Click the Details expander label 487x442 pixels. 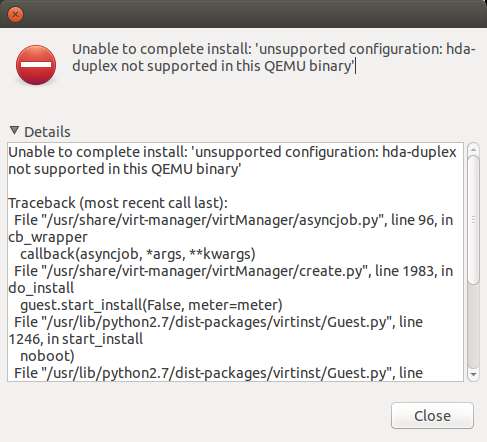click(47, 132)
